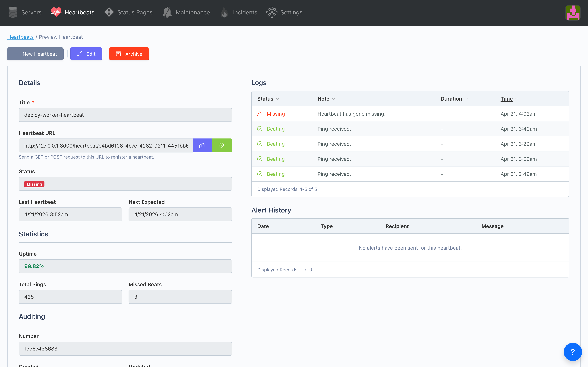
Task: Go to the Incidents menu item
Action: [x=245, y=12]
